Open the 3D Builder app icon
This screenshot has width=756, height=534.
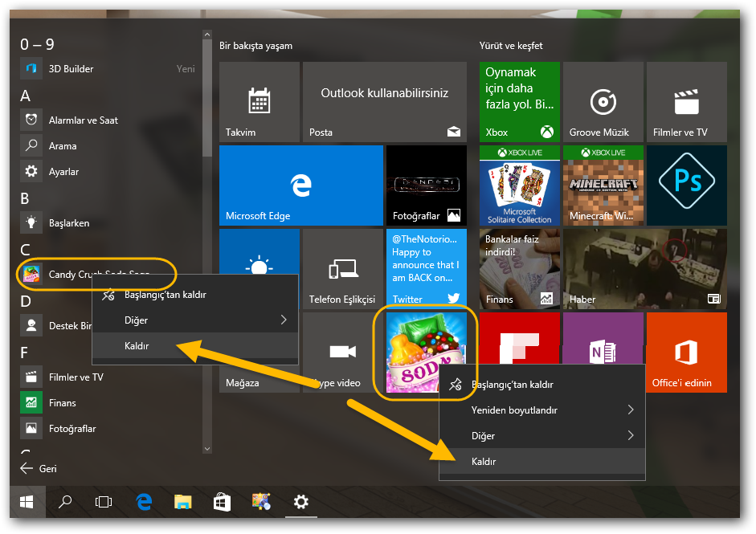[x=31, y=68]
